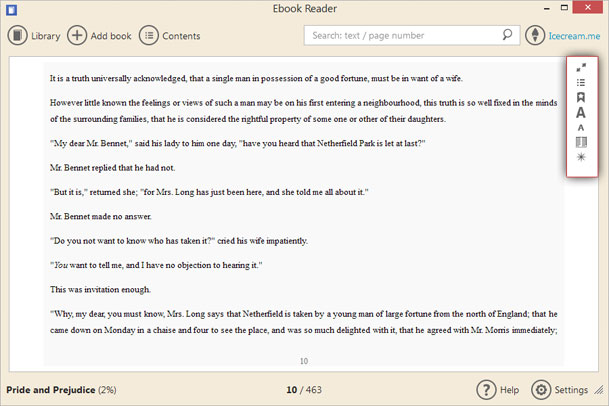Click the Ebook Reader app icon in the title bar
This screenshot has width=609, height=406.
pos(12,9)
